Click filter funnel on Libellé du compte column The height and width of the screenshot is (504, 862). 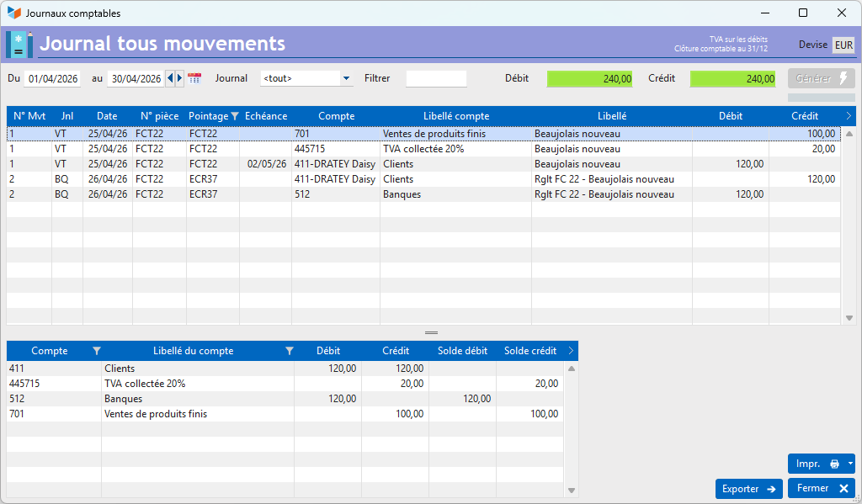point(290,351)
